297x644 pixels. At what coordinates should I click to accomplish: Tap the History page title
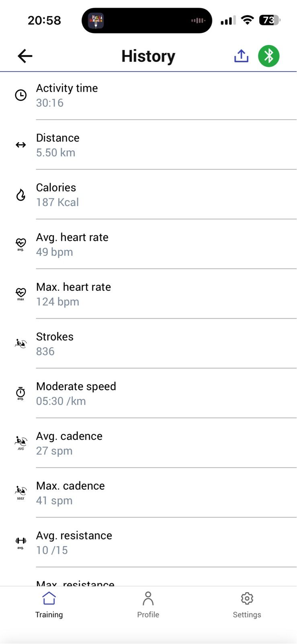click(x=148, y=56)
